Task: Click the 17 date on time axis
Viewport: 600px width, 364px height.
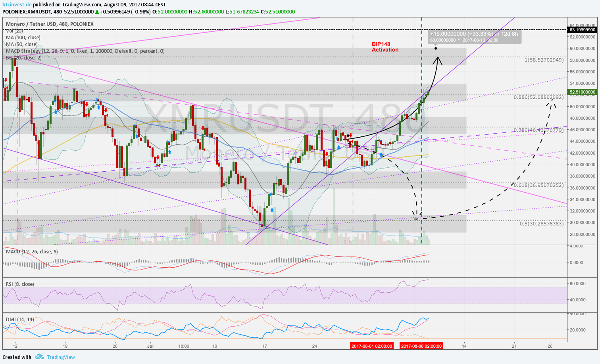Action: pyautogui.click(x=265, y=346)
